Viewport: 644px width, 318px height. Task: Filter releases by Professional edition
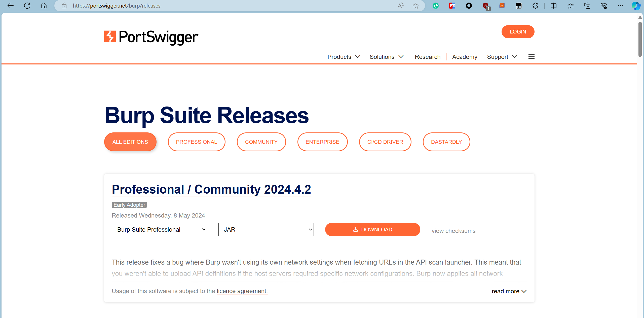click(196, 142)
